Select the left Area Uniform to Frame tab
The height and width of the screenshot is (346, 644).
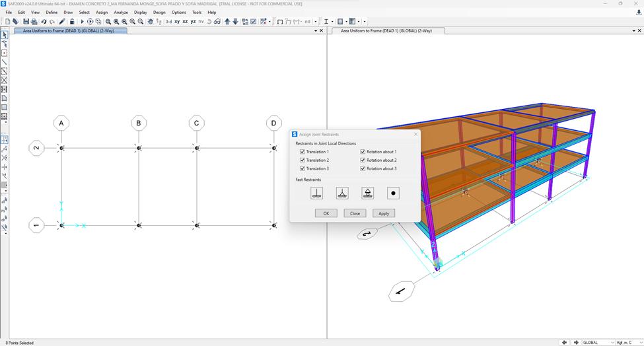click(69, 31)
